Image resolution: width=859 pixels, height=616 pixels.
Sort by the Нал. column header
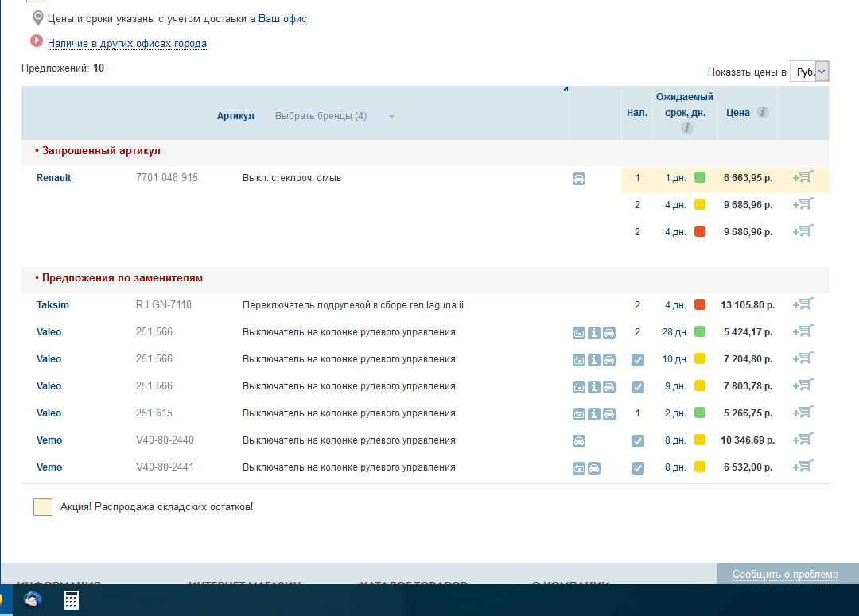pyautogui.click(x=636, y=112)
